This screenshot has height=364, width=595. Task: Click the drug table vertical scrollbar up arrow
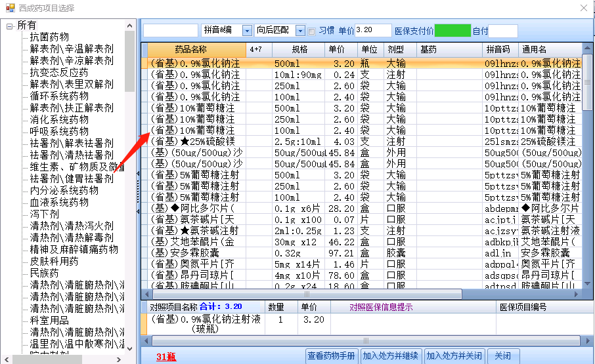tap(587, 48)
